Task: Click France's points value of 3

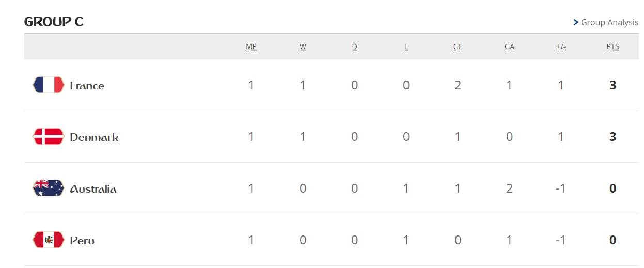Action: click(612, 85)
